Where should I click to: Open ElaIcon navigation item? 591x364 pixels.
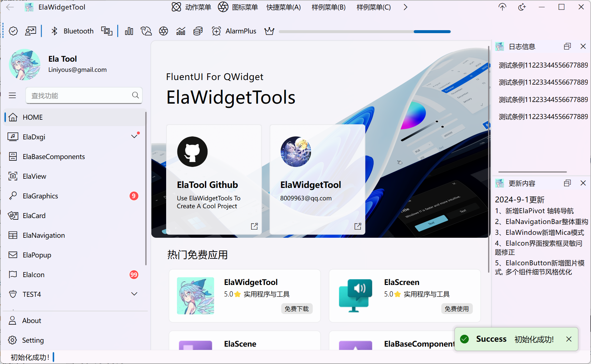pyautogui.click(x=75, y=275)
